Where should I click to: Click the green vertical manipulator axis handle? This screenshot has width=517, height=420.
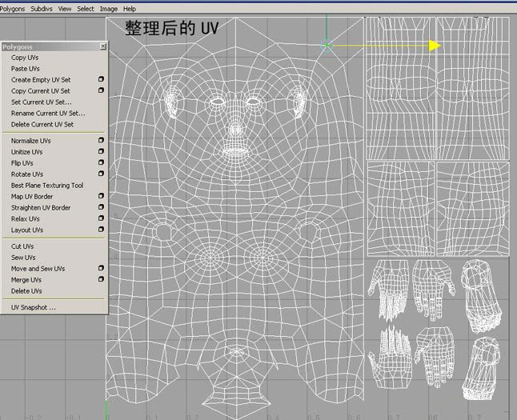pos(327,28)
